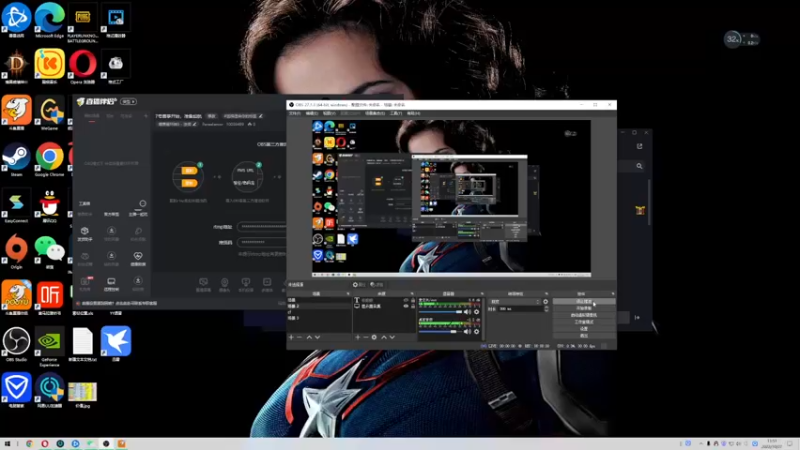The image size is (800, 450).
Task: Click the Opera icon on the taskbar
Action: point(45,443)
